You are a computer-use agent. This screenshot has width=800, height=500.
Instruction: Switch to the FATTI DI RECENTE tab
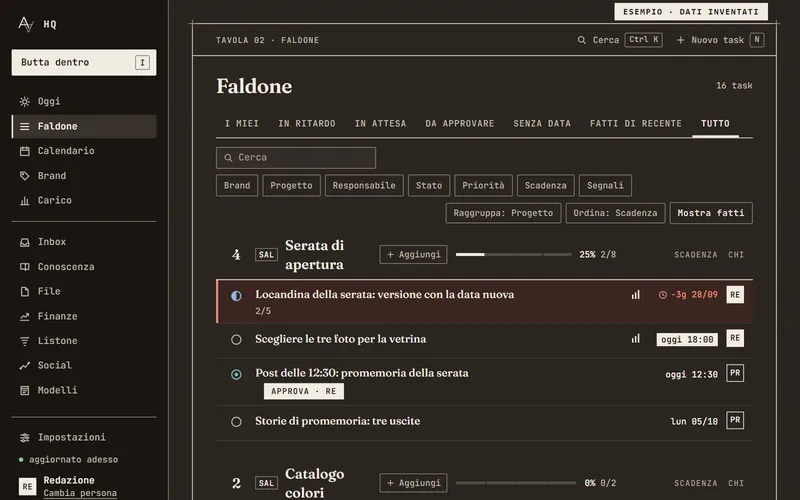click(636, 123)
